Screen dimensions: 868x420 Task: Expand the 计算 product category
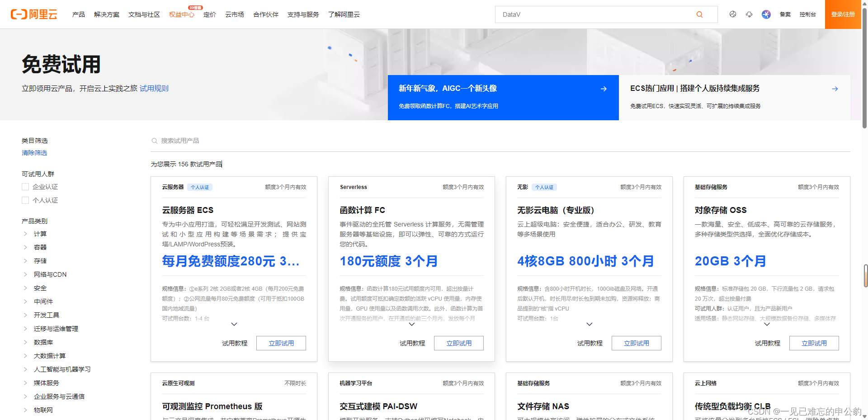click(x=25, y=234)
